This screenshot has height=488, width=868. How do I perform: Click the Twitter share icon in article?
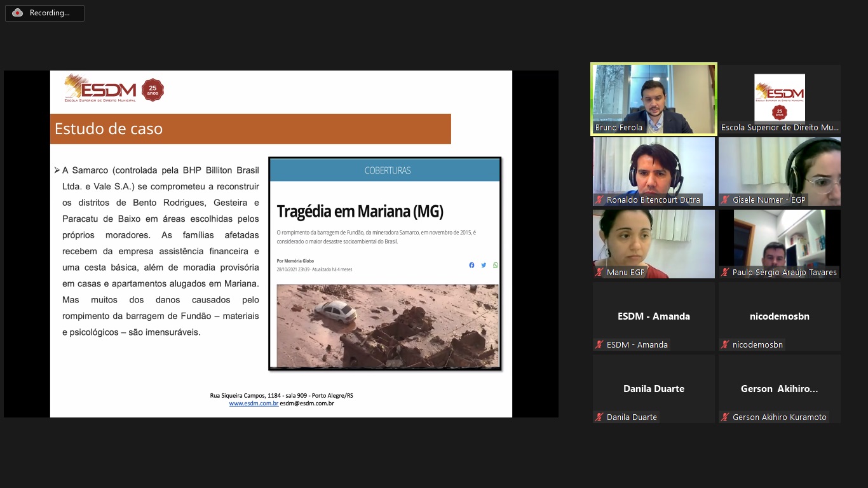[x=484, y=265]
